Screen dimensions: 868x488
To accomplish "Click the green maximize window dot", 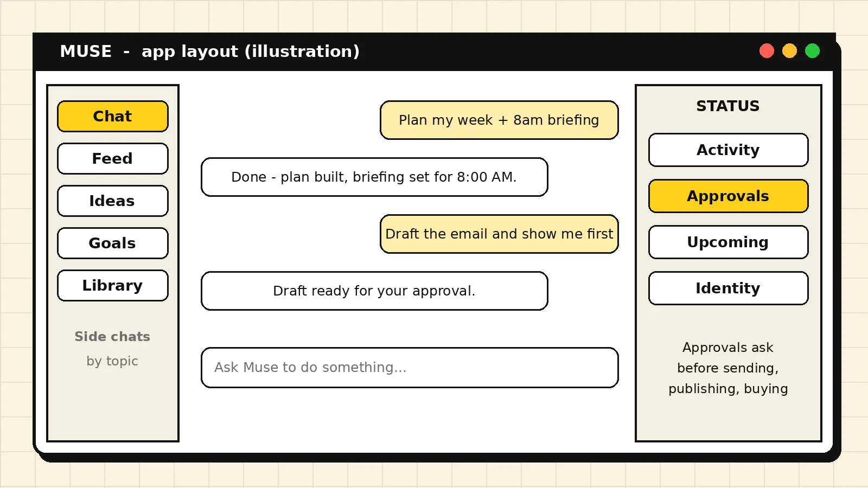I will (812, 51).
